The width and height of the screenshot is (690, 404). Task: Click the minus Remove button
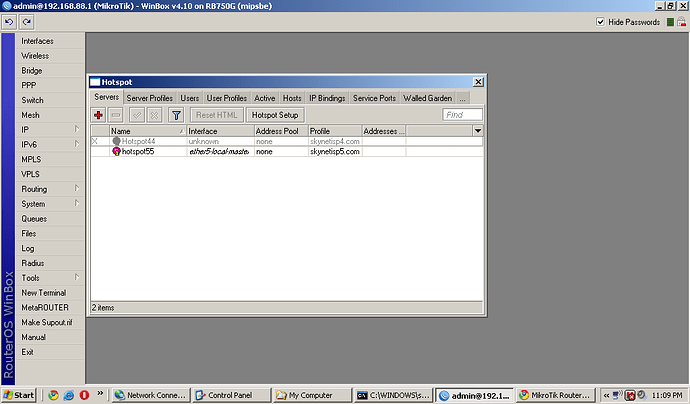point(116,115)
